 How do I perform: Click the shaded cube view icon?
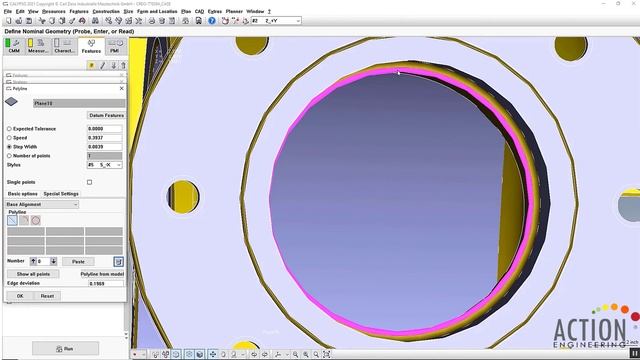tap(200, 354)
